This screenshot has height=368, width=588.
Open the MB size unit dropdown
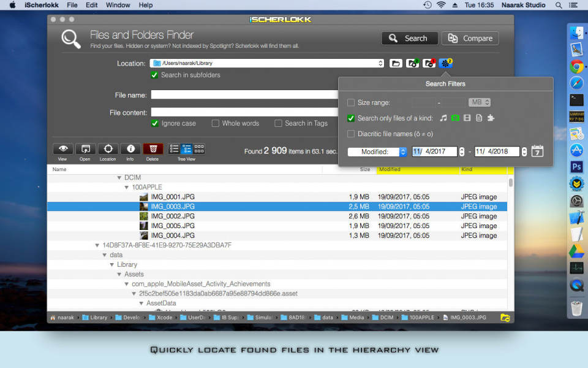click(479, 102)
